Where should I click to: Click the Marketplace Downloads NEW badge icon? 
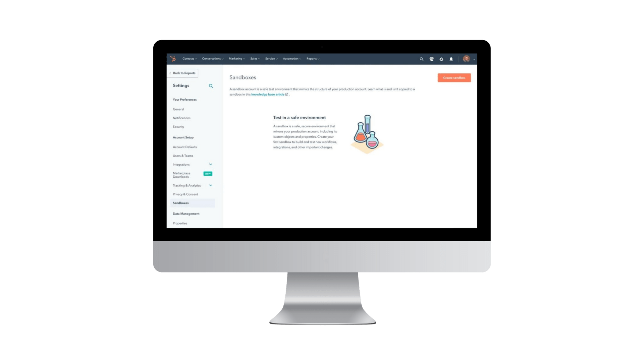pyautogui.click(x=207, y=173)
